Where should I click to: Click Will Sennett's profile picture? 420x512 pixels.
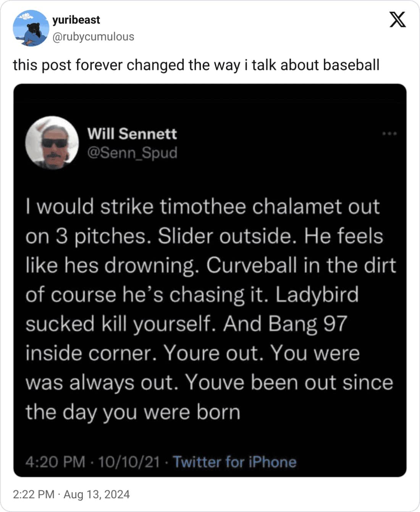52,143
